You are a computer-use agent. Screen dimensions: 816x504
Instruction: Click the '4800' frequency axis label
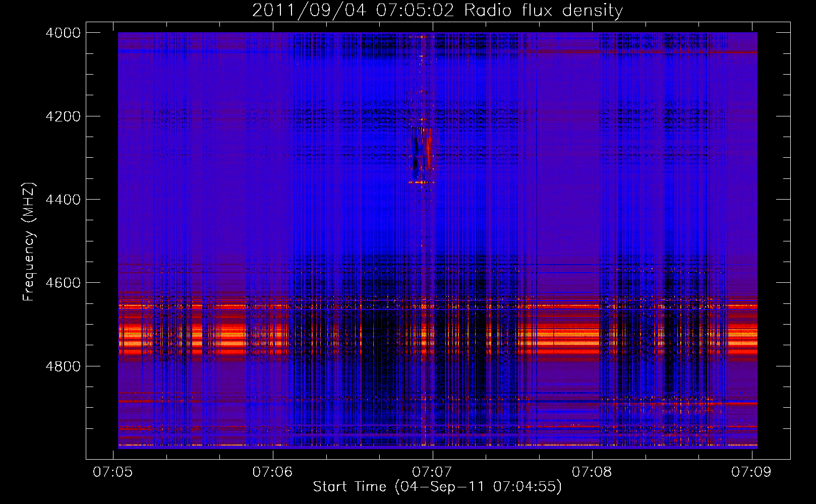point(63,366)
